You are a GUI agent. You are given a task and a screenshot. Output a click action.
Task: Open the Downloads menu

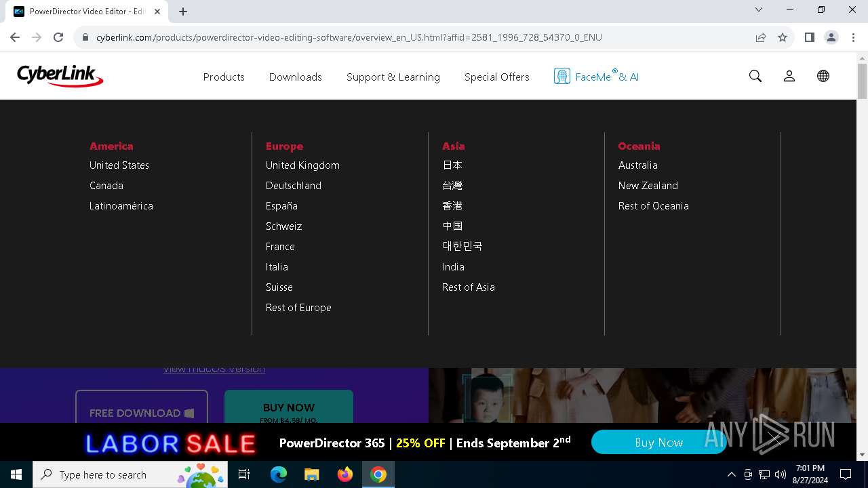tap(296, 77)
